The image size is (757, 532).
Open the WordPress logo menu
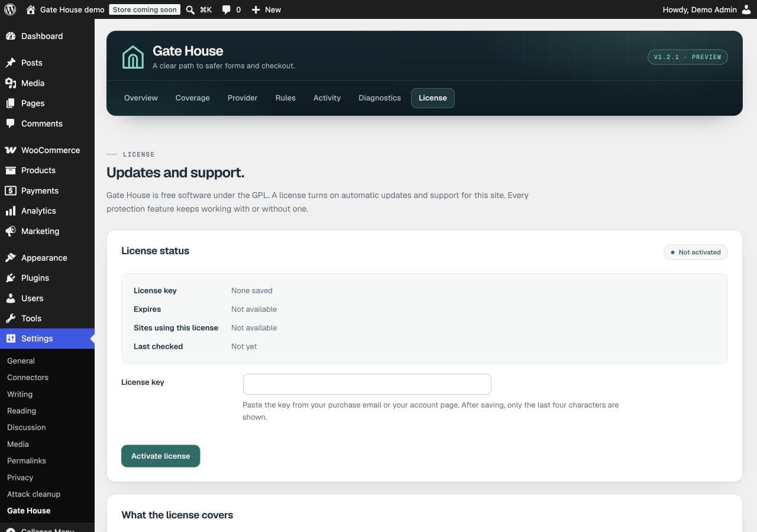(x=10, y=9)
